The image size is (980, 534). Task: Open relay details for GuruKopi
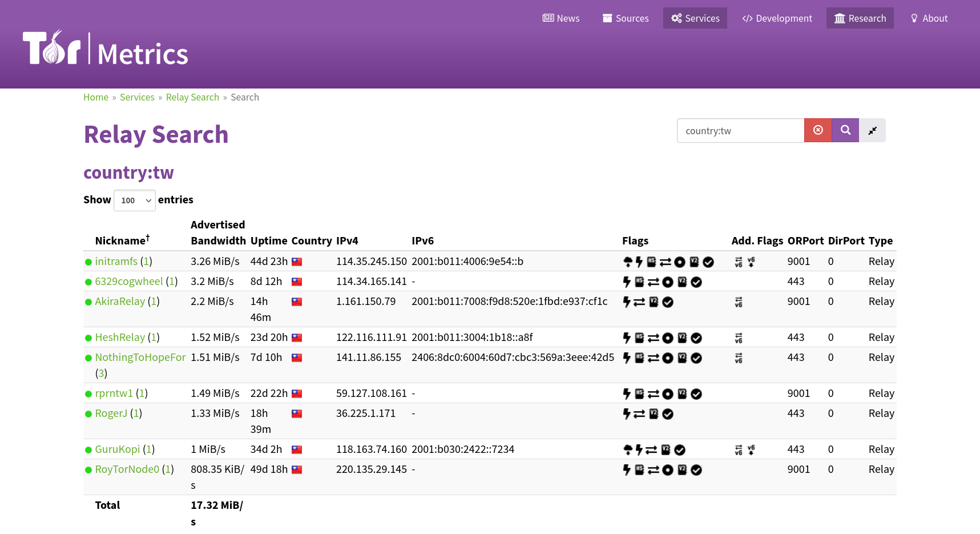[x=118, y=449]
